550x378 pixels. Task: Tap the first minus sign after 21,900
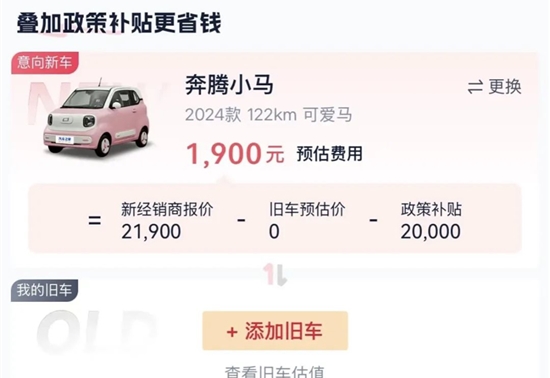coord(241,220)
